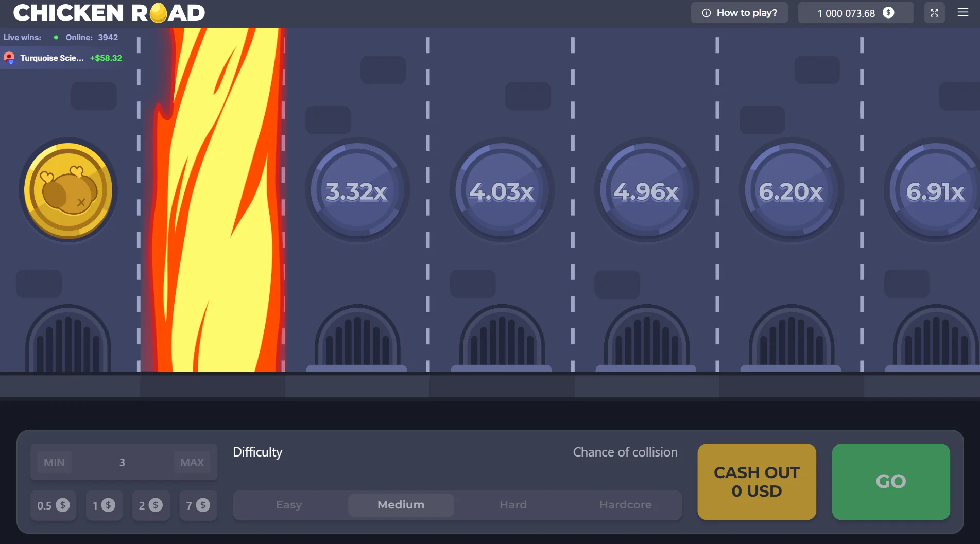Choose the 1 $ quick bet

pos(104,505)
